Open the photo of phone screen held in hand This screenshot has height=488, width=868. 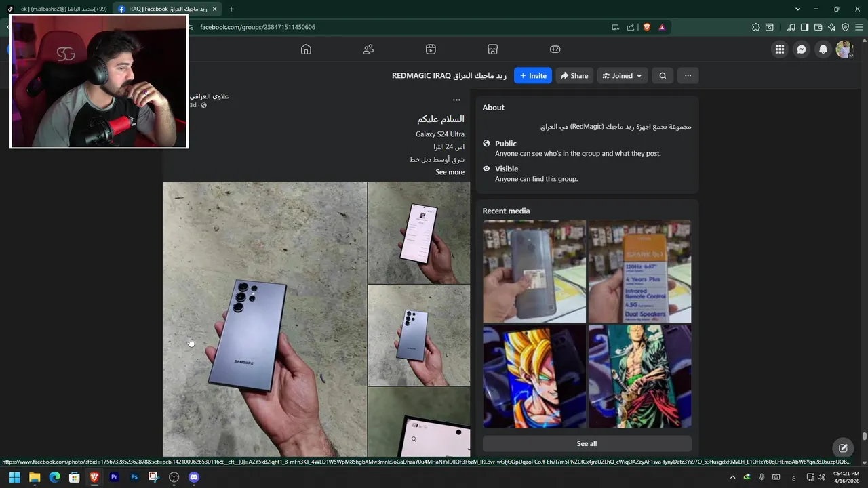coord(419,232)
